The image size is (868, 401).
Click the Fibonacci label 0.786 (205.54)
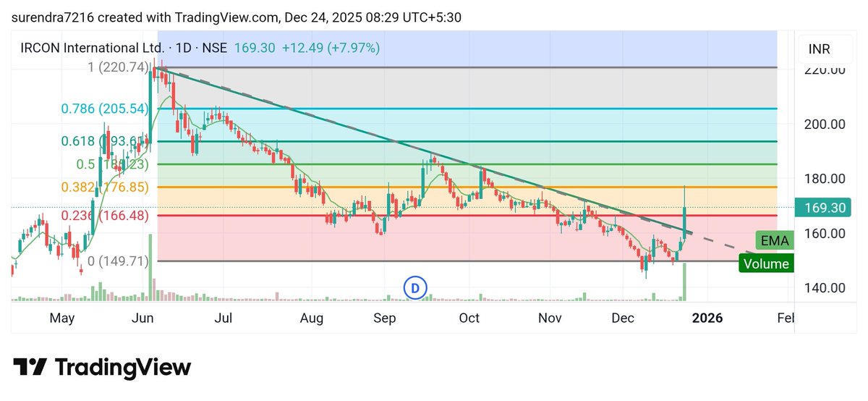point(105,109)
